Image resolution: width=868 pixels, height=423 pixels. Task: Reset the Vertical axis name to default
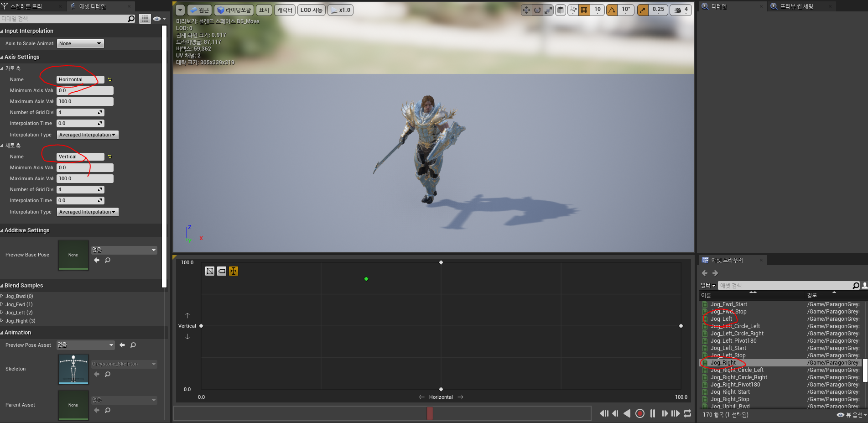point(109,157)
